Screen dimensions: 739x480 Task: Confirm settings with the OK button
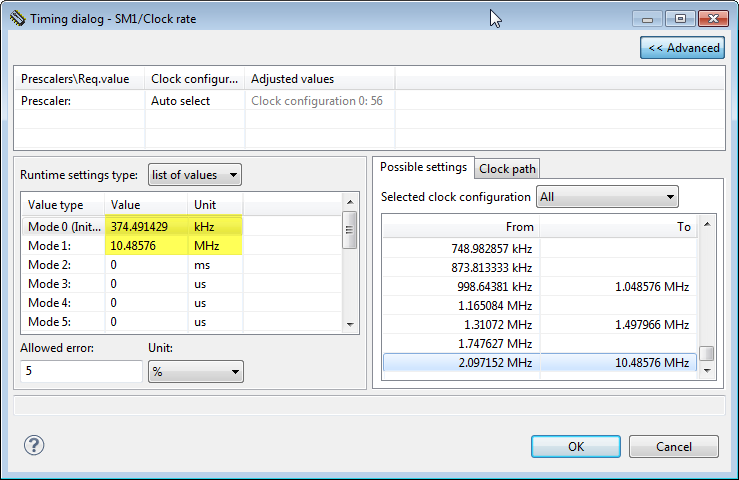pyautogui.click(x=575, y=446)
